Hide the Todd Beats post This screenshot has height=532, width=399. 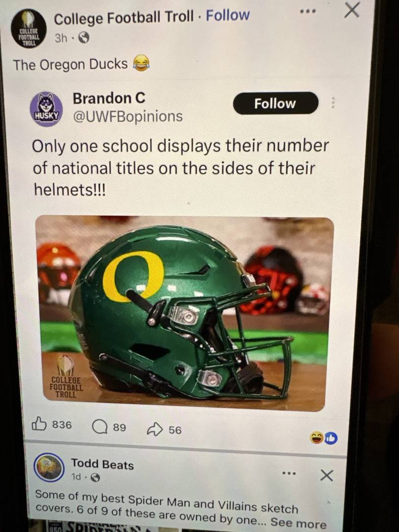pos(326,475)
